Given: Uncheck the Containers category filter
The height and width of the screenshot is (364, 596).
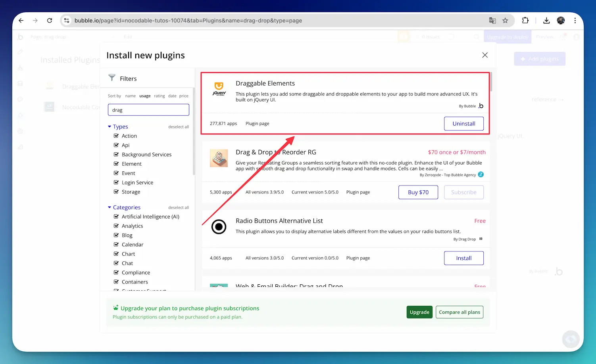Looking at the screenshot, I should point(116,282).
